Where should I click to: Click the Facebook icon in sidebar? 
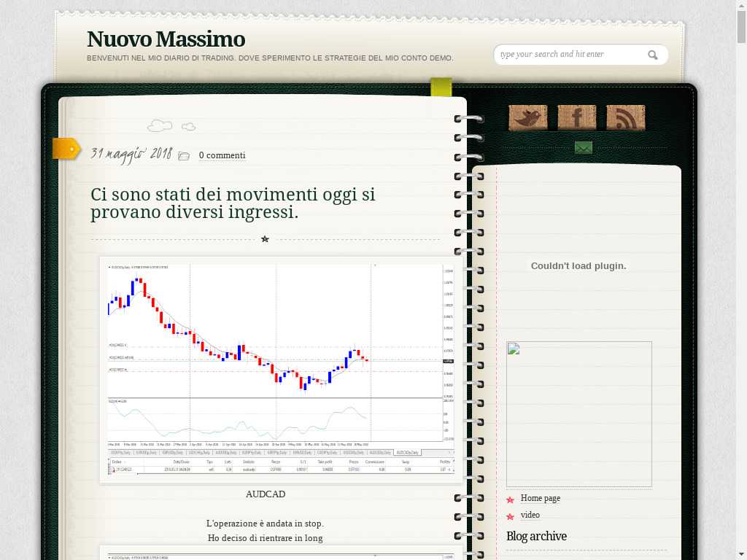(x=576, y=117)
